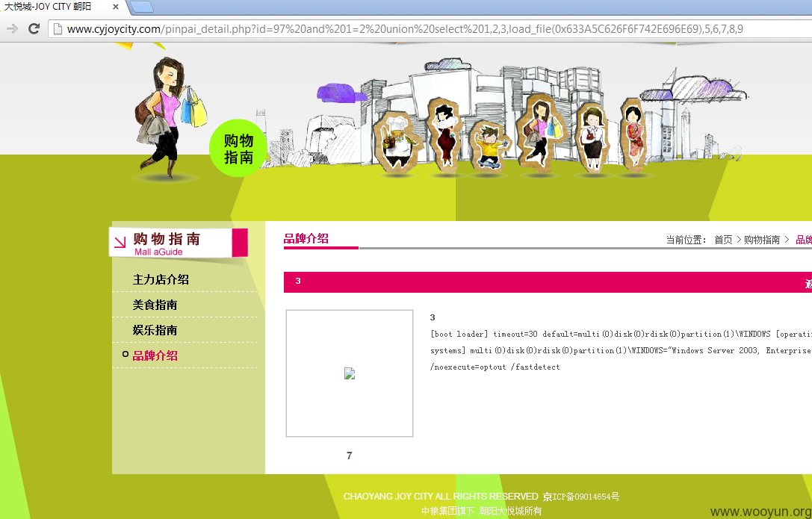Click the circle bullet beside 品牌介绍

pyautogui.click(x=125, y=355)
